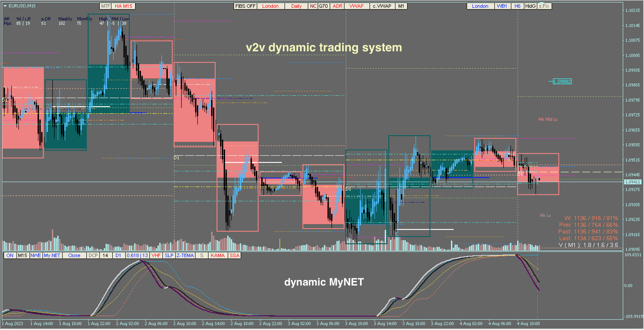Click the HidG button
644x330 pixels.
pos(530,6)
